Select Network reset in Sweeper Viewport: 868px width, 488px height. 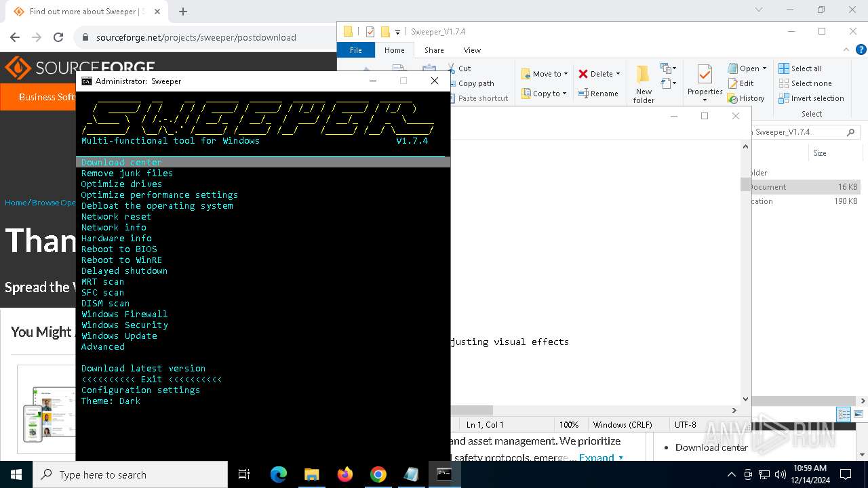click(116, 217)
